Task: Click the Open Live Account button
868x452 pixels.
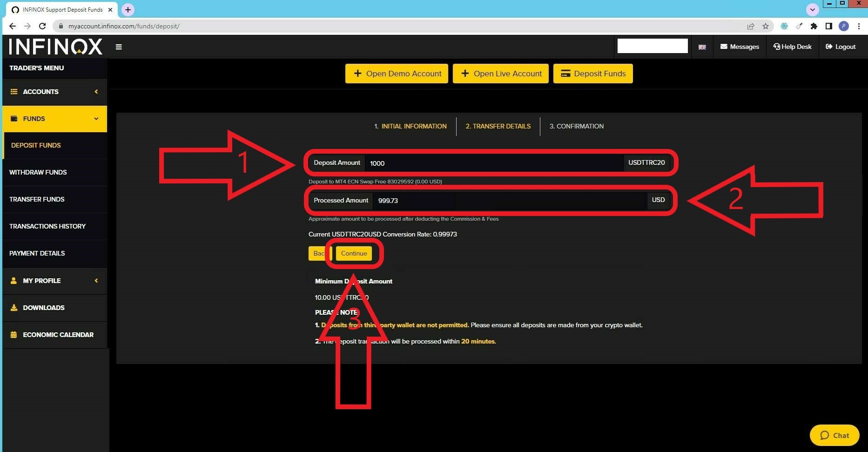Action: pos(501,74)
